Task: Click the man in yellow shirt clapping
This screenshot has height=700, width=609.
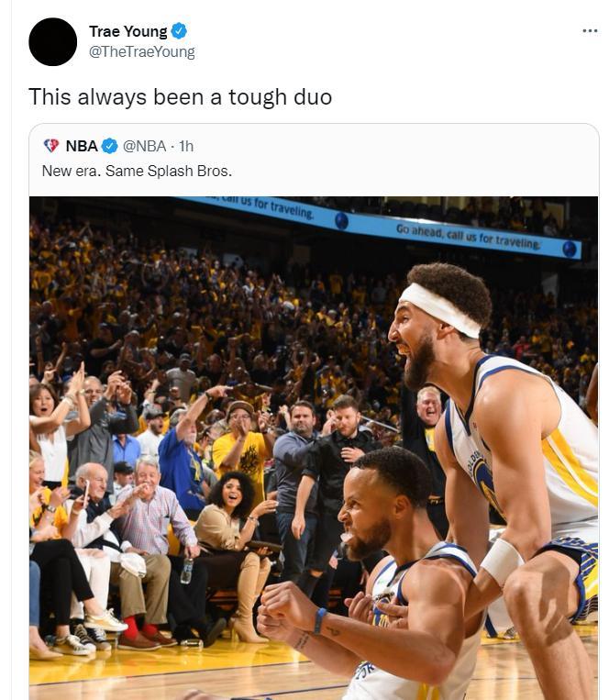Action: (243, 447)
